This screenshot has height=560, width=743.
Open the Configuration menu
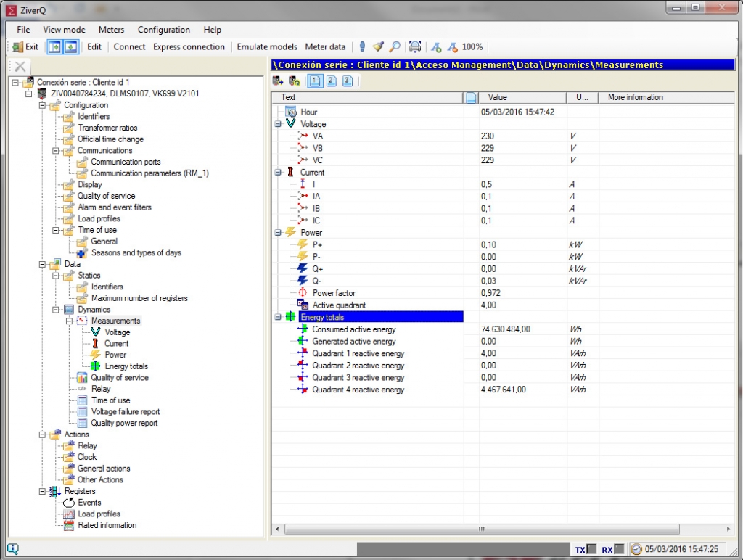coord(164,29)
